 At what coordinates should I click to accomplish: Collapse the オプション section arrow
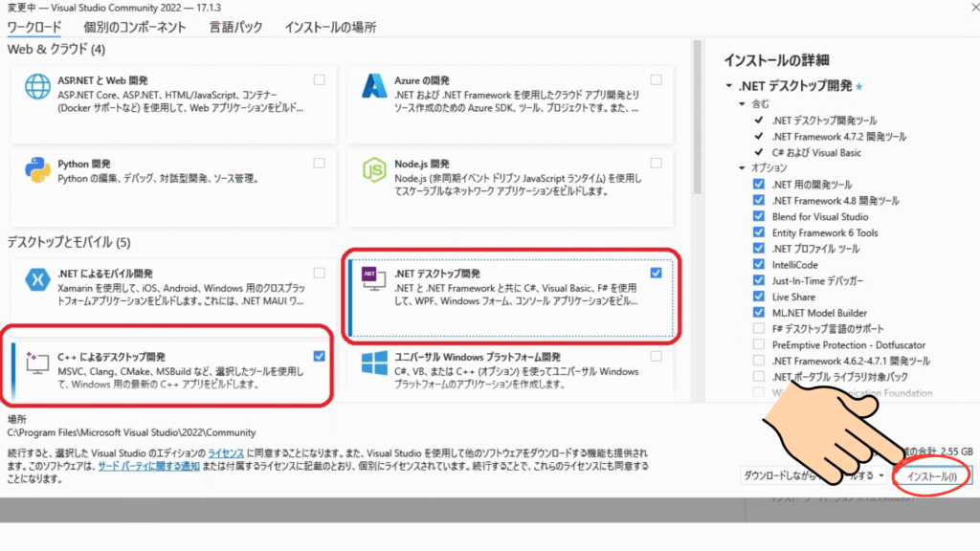[x=742, y=168]
